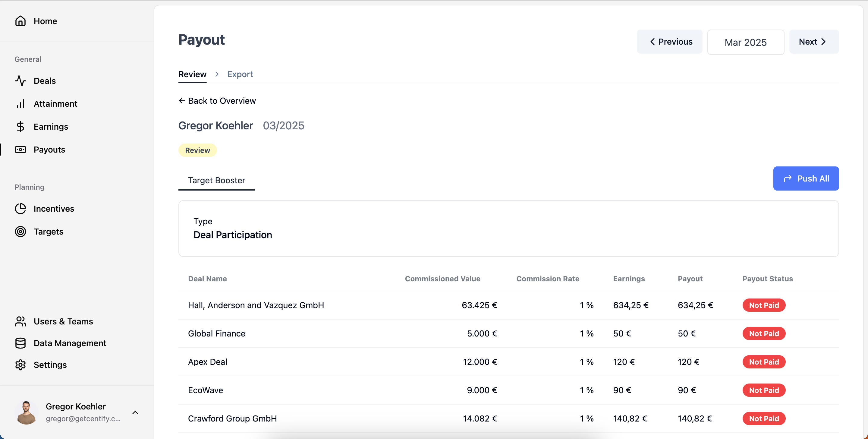Click the Home house icon
Viewport: 868px width, 439px height.
pos(20,21)
